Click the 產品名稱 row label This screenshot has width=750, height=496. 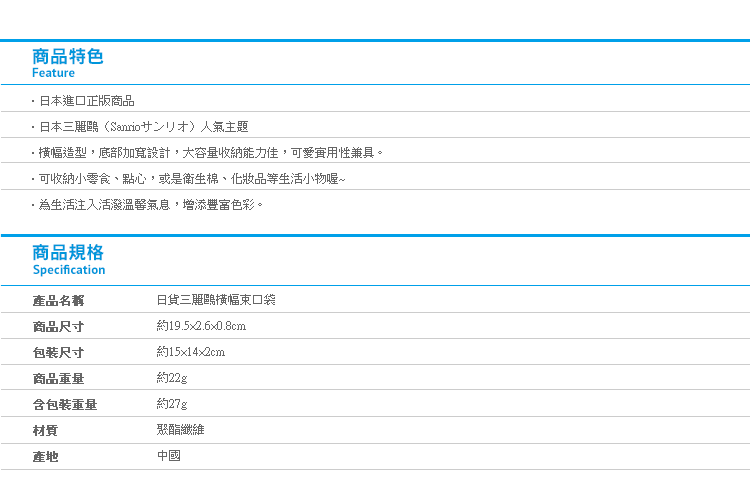(x=58, y=300)
